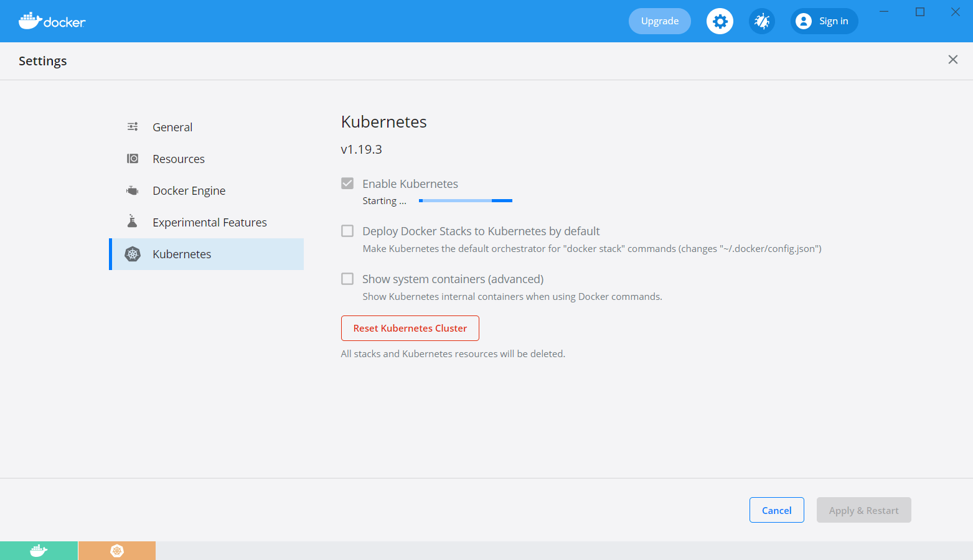Click the Sign in button

click(x=824, y=21)
